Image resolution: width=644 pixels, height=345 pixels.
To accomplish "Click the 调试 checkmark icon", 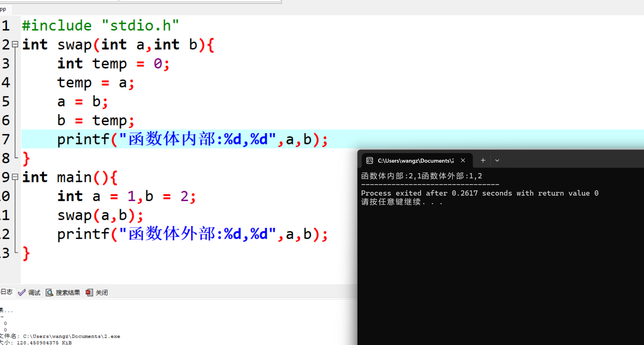I will [x=22, y=293].
